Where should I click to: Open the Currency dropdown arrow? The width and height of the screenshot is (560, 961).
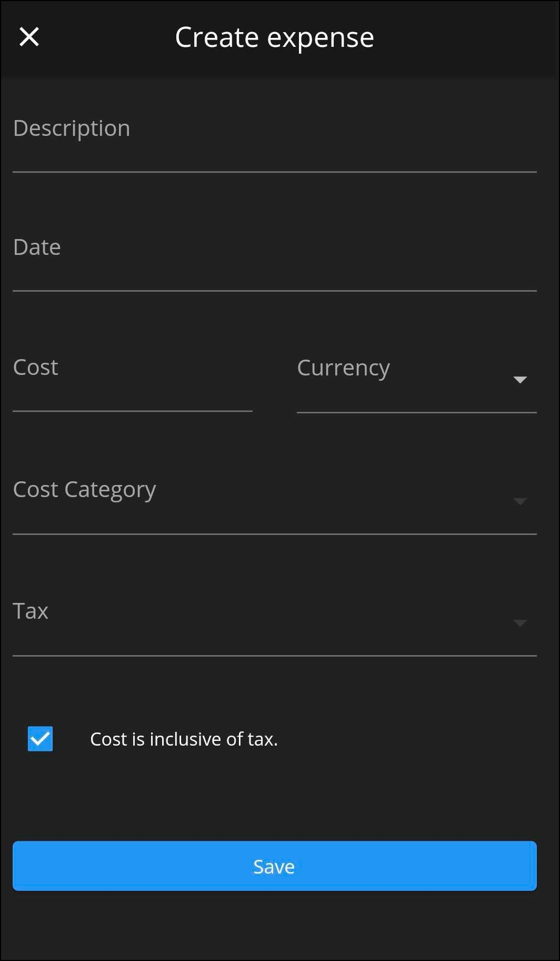pos(520,379)
